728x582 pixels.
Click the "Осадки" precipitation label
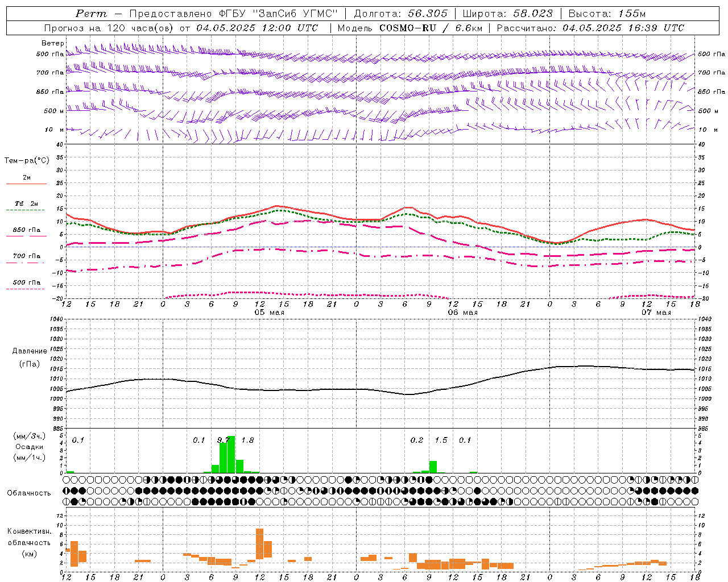coord(30,447)
